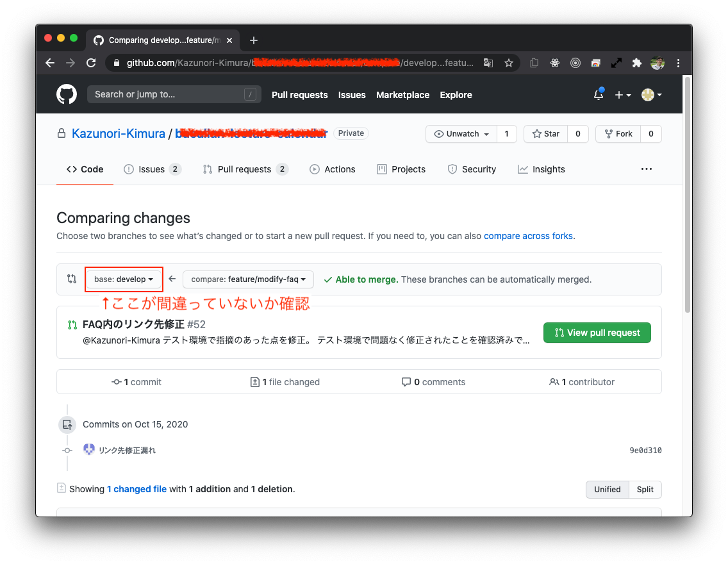Jump to the 1 file changed summary
Viewport: 728px width, 564px height.
tap(285, 382)
